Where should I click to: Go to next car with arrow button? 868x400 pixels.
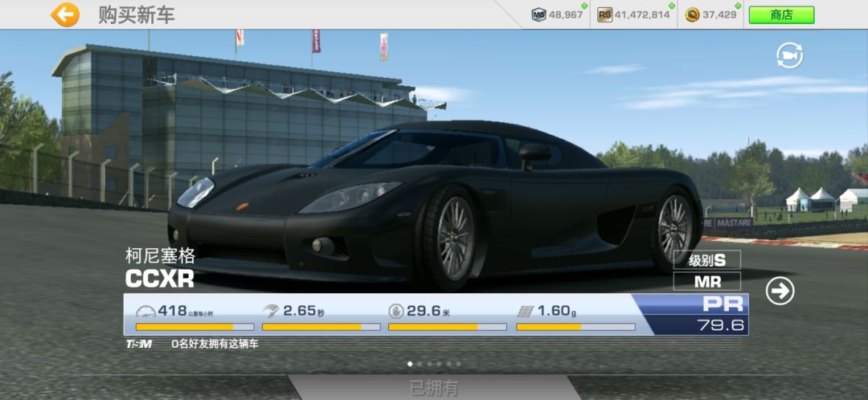780,291
